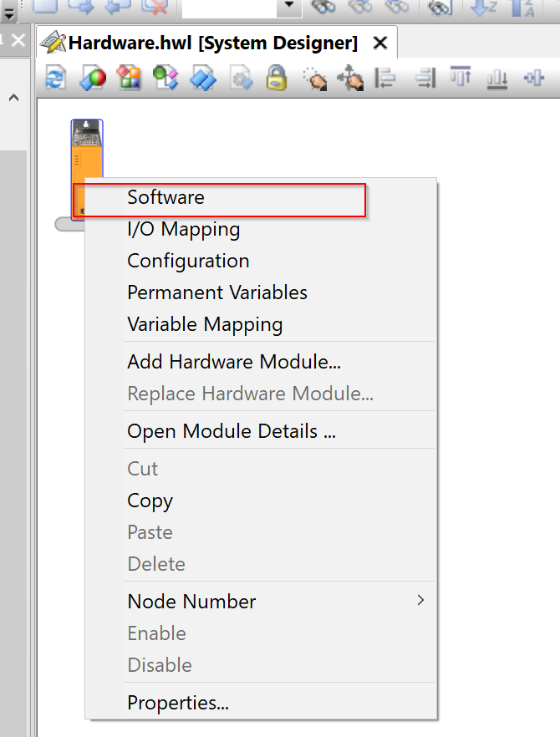Click the align left icon
This screenshot has height=737, width=560.
point(385,78)
